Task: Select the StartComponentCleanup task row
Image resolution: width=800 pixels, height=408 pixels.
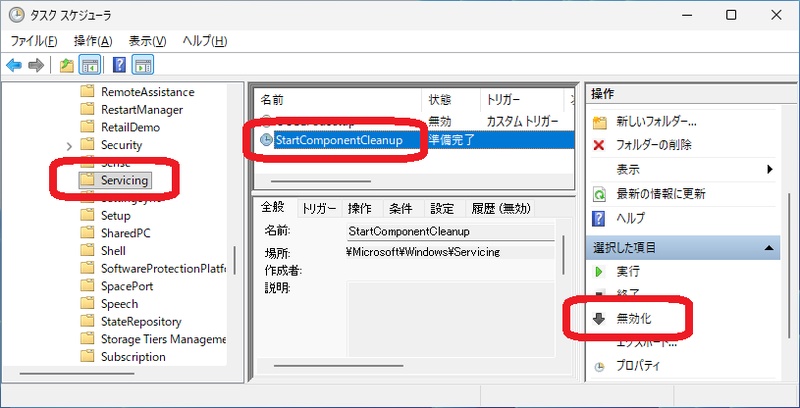Action: (x=416, y=140)
